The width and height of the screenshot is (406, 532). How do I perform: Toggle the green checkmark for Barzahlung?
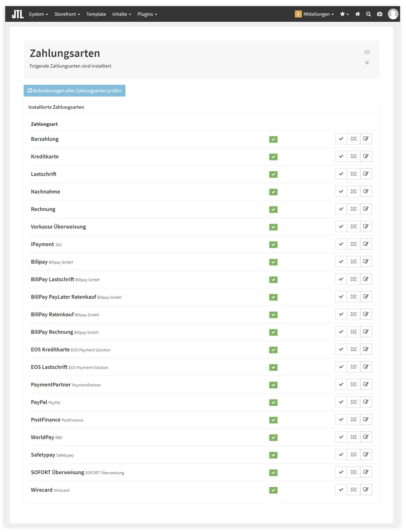tap(273, 139)
